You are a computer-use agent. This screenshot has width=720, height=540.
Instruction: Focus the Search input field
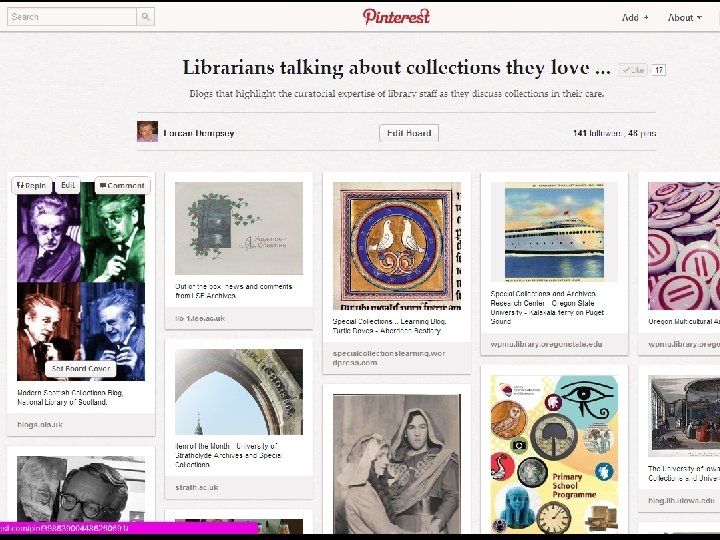[72, 17]
